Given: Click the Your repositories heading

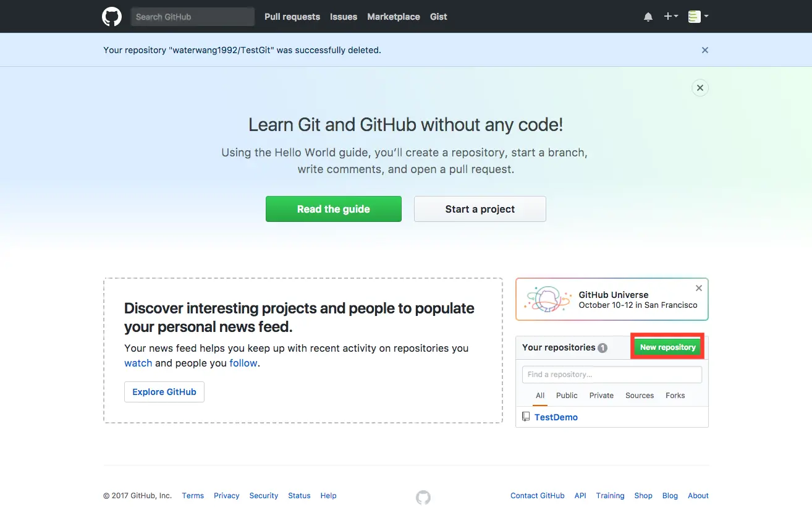Looking at the screenshot, I should point(559,347).
